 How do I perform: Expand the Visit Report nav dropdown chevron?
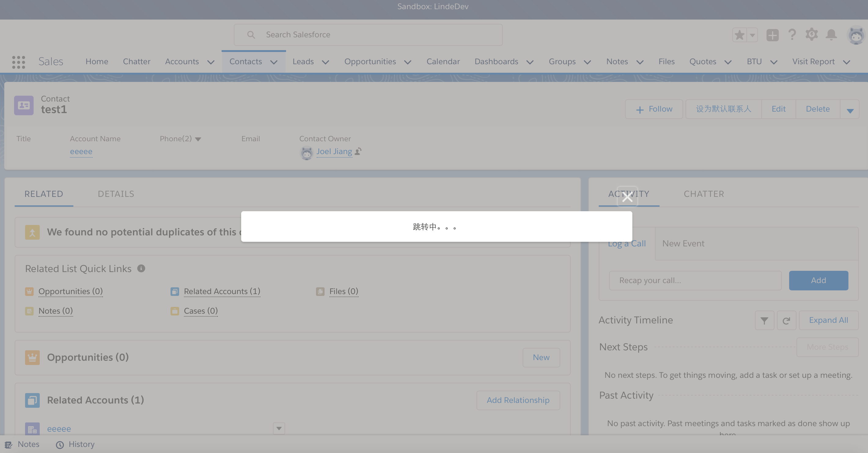pyautogui.click(x=846, y=62)
